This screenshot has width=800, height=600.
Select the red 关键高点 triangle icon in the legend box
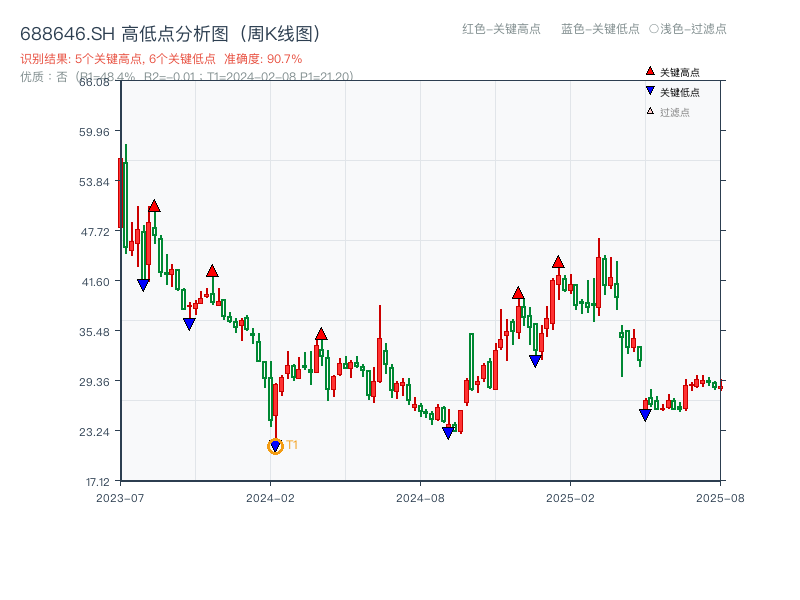[648, 71]
